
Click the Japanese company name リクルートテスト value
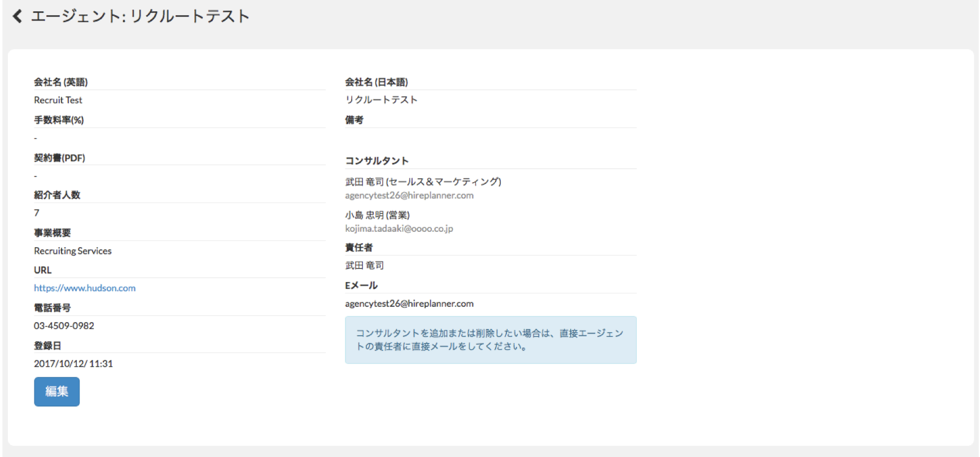coord(381,100)
